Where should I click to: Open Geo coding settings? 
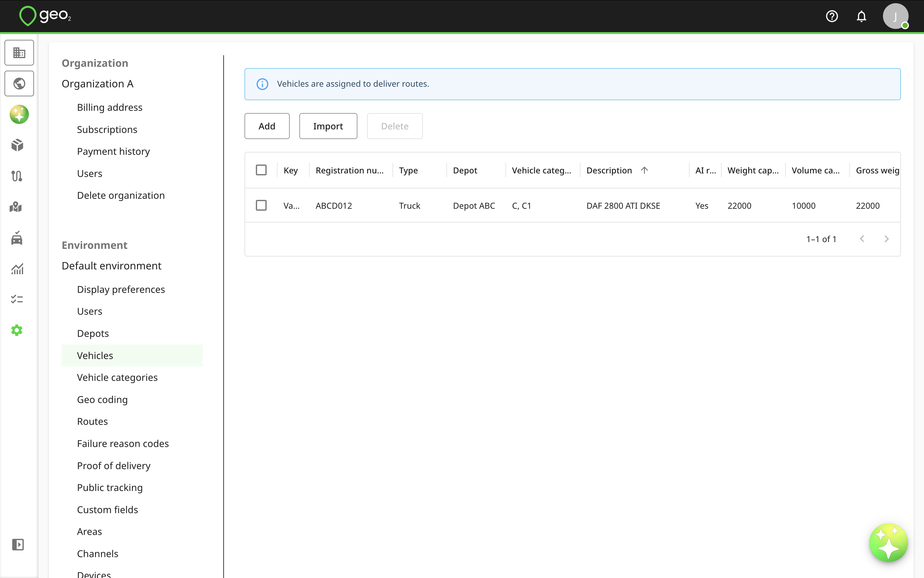pyautogui.click(x=102, y=399)
